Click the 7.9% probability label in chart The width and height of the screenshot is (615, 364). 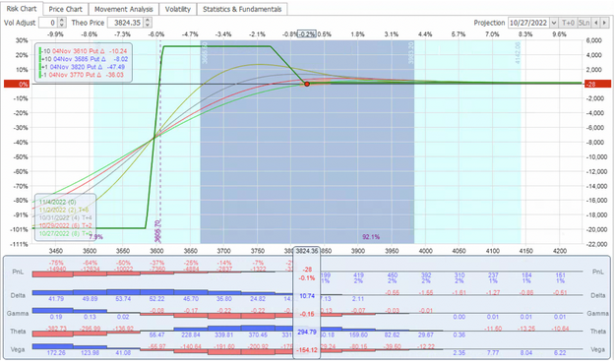95,237
